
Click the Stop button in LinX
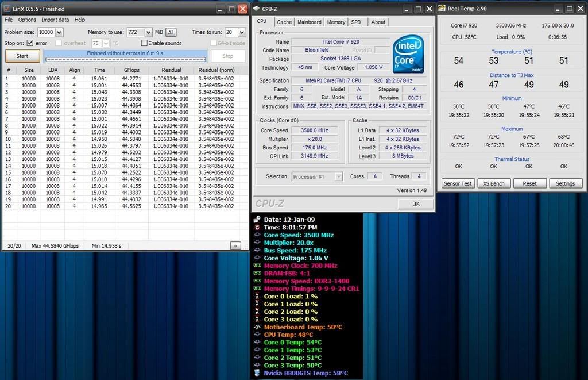(x=227, y=56)
